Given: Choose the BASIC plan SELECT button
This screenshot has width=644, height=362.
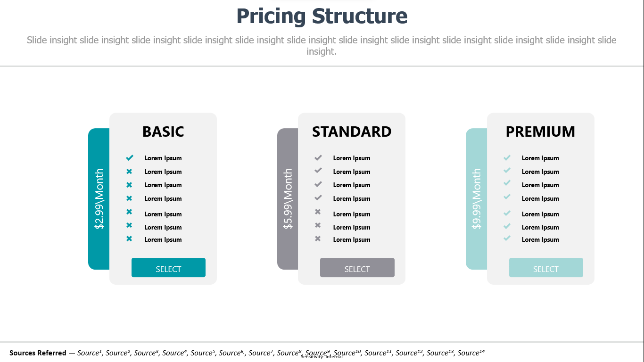Looking at the screenshot, I should pos(168,268).
